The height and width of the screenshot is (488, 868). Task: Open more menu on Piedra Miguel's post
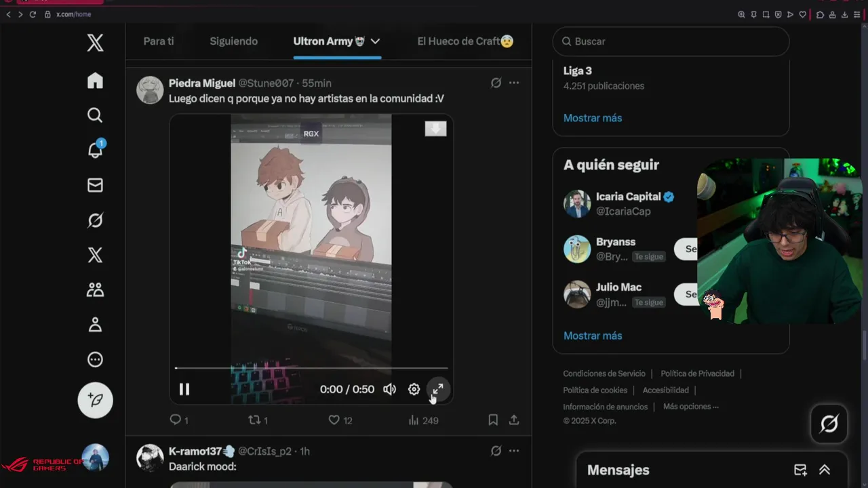[514, 83]
